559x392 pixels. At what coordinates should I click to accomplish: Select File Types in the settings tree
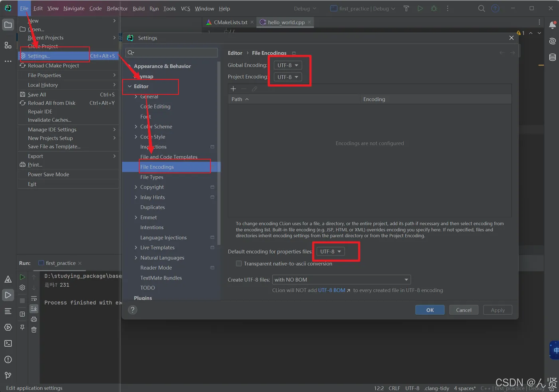coord(152,177)
